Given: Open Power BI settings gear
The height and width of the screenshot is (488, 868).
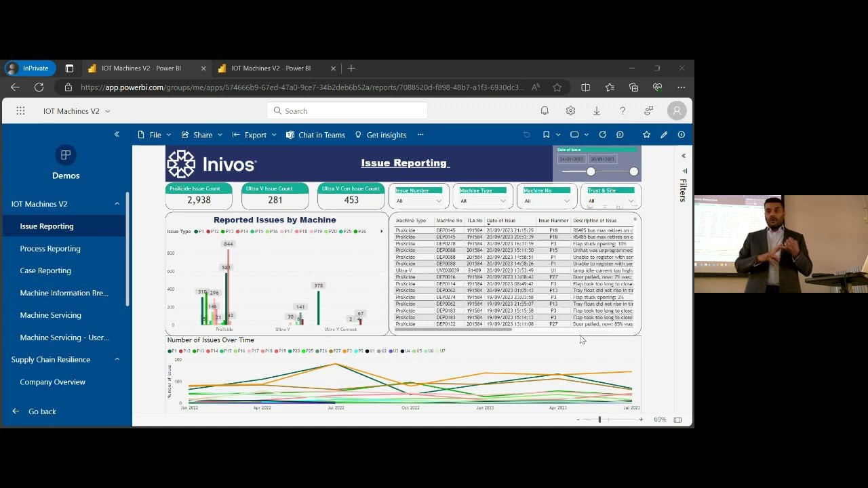Looking at the screenshot, I should pos(570,111).
